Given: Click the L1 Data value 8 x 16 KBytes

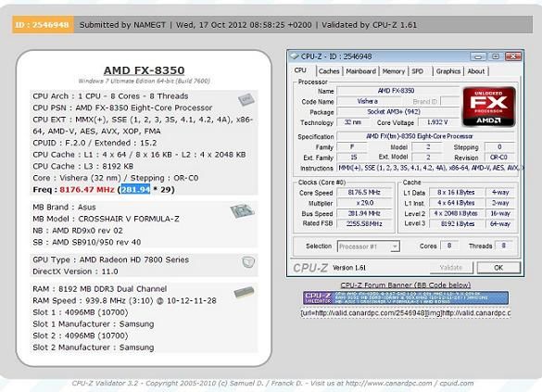Looking at the screenshot, I should [x=456, y=193].
